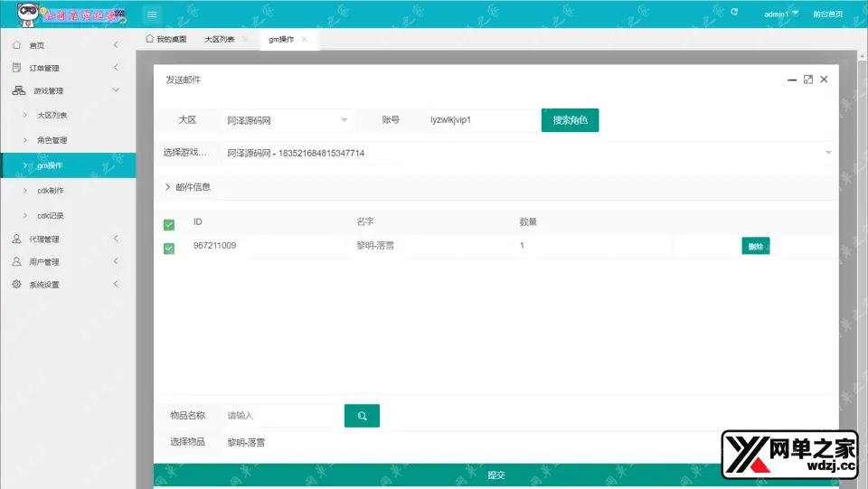
Task: Open 系统设置 in the sidebar
Action: [x=45, y=285]
